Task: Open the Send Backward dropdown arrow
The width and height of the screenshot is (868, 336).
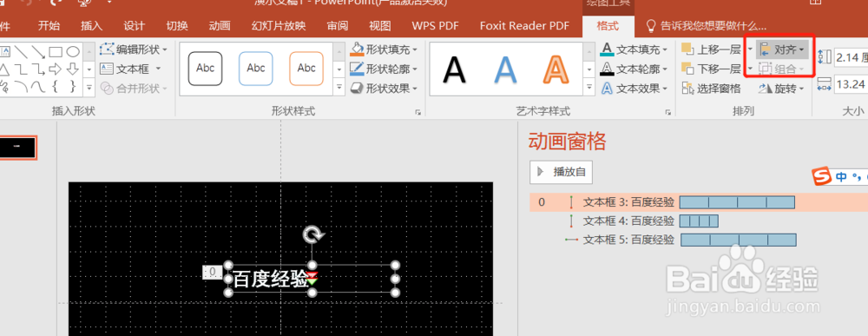Action: (750, 69)
